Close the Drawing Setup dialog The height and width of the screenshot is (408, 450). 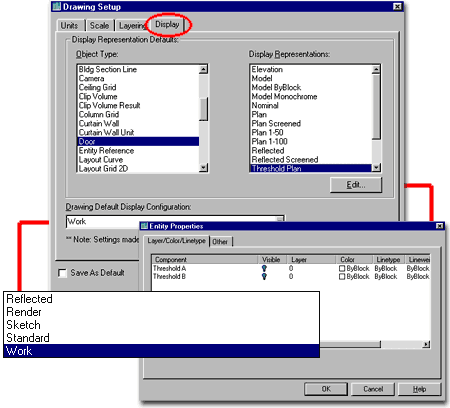coord(397,7)
